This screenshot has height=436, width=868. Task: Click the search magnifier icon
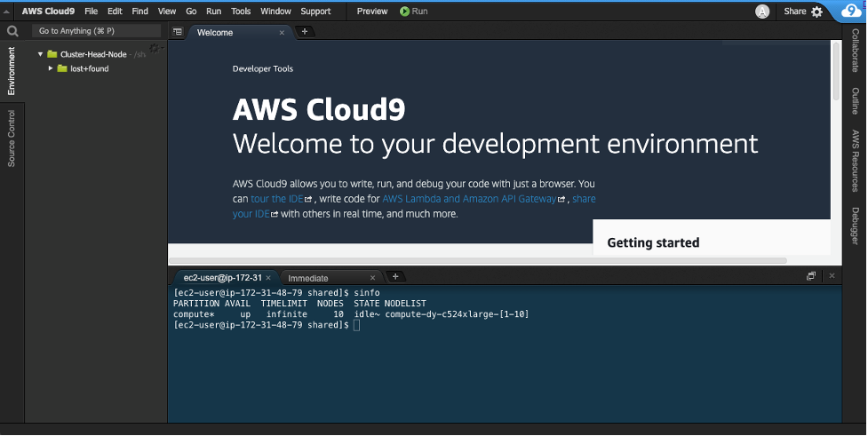coord(12,32)
